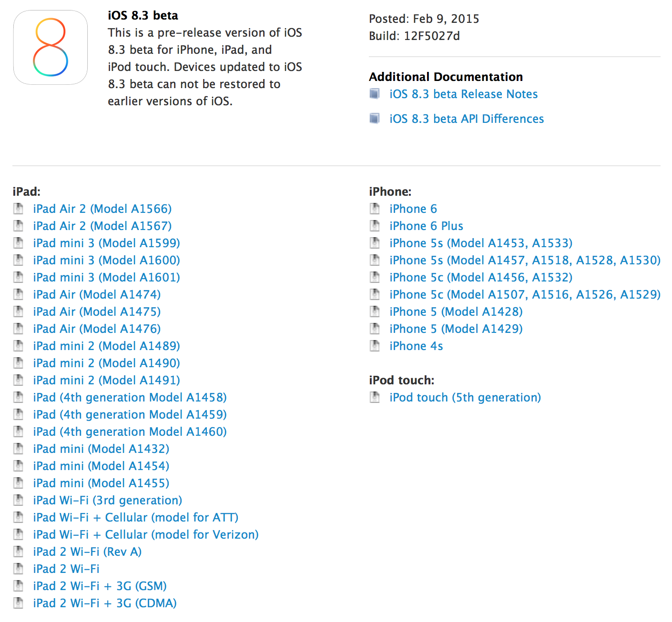Click the file icon beside iPhone 5s (Model A1453, A1533)
This screenshot has height=622, width=672.
tap(375, 242)
